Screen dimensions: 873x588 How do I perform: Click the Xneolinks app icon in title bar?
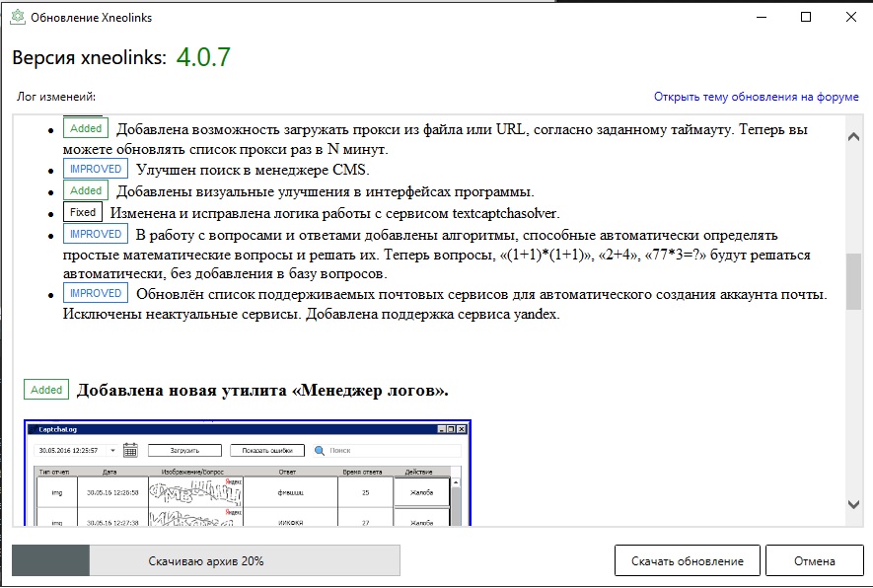[x=18, y=17]
